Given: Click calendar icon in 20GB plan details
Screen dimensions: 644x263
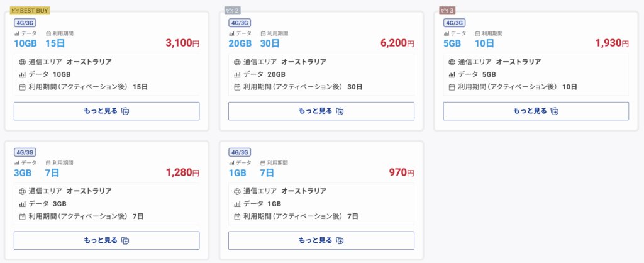Looking at the screenshot, I should click(x=237, y=87).
